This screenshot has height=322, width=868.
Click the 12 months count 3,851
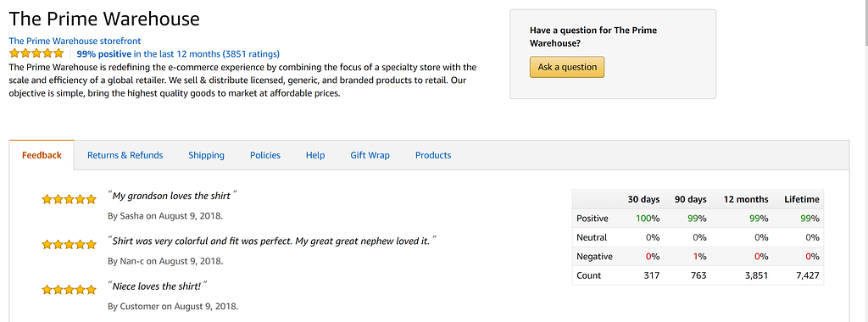[x=756, y=275]
